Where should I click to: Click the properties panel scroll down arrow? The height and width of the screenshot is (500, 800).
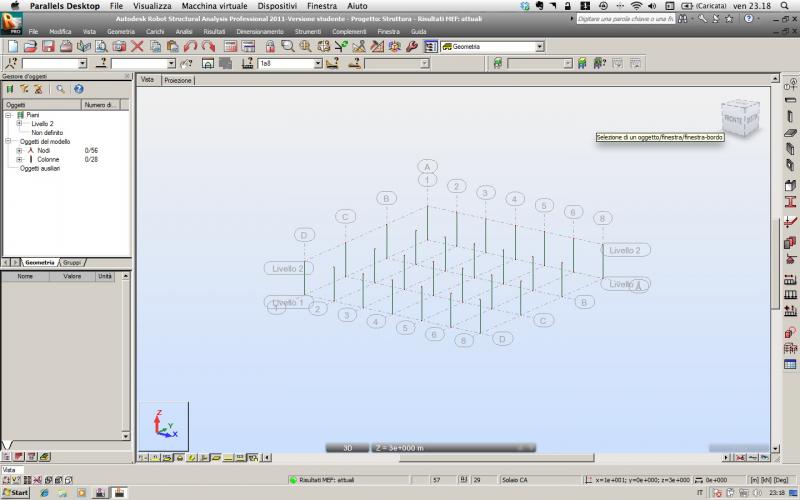[x=126, y=436]
